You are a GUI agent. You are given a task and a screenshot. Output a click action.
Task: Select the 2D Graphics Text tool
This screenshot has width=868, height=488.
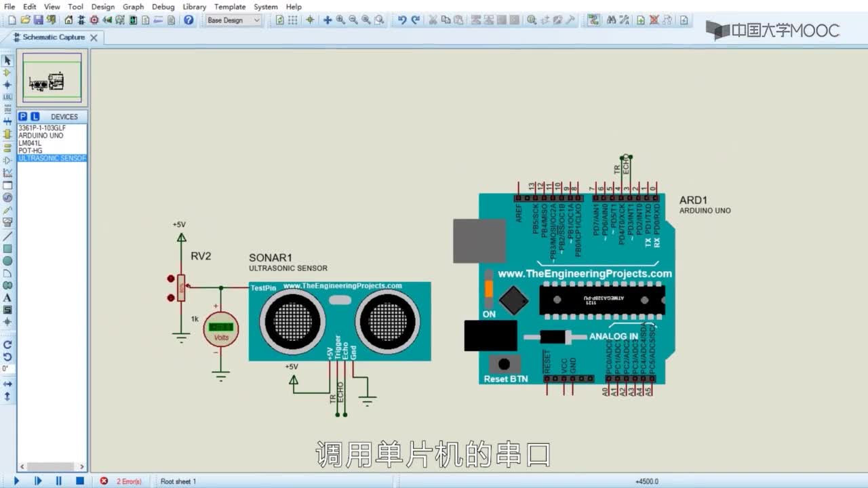click(x=7, y=298)
